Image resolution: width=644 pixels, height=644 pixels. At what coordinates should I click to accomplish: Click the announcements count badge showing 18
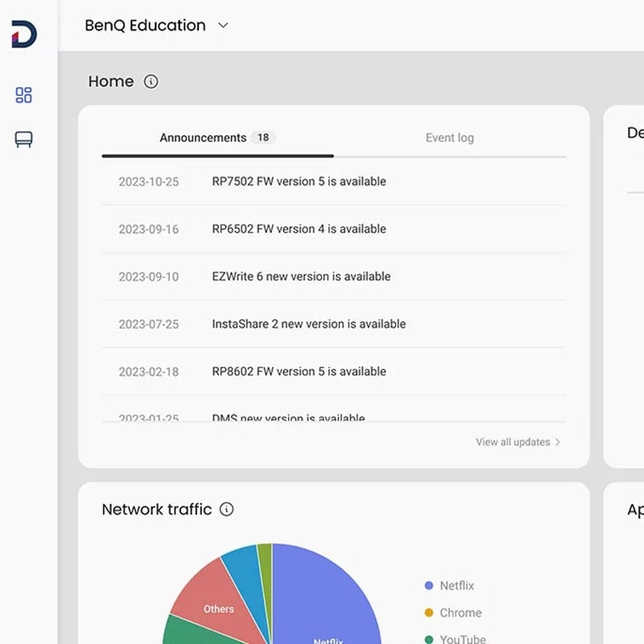tap(262, 138)
